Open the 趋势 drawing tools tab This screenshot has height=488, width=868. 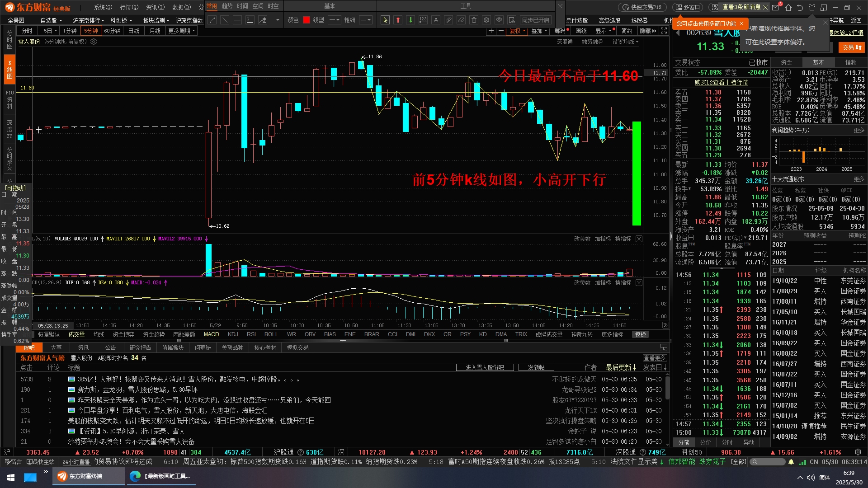[x=227, y=6]
